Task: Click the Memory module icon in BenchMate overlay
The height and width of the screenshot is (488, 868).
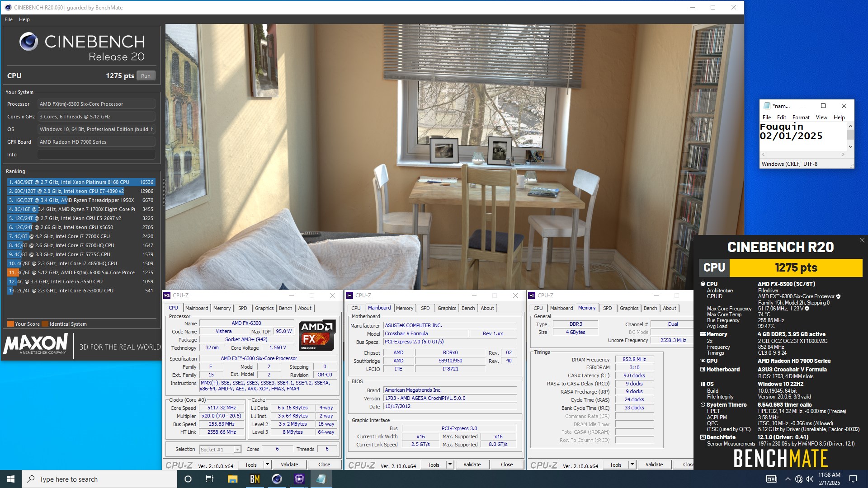Action: tap(703, 334)
